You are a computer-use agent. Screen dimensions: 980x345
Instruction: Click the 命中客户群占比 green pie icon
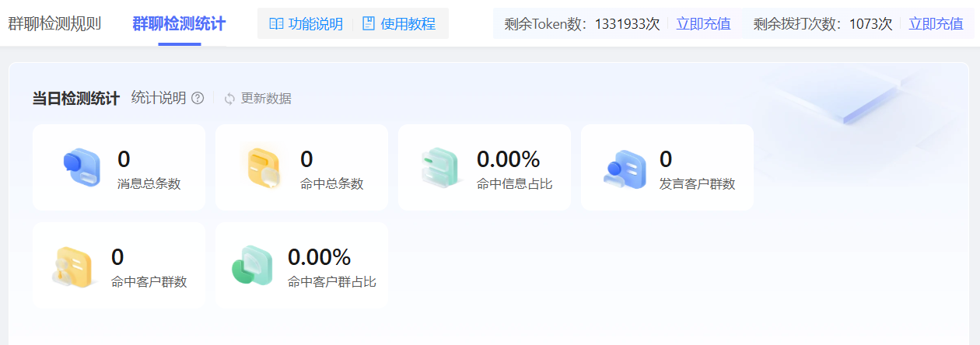point(253,266)
